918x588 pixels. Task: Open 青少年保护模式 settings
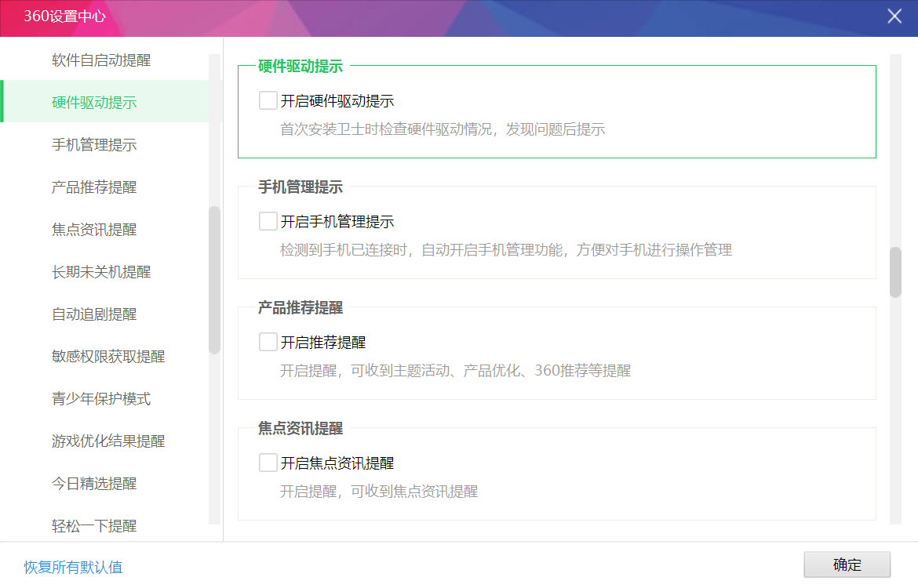click(101, 399)
